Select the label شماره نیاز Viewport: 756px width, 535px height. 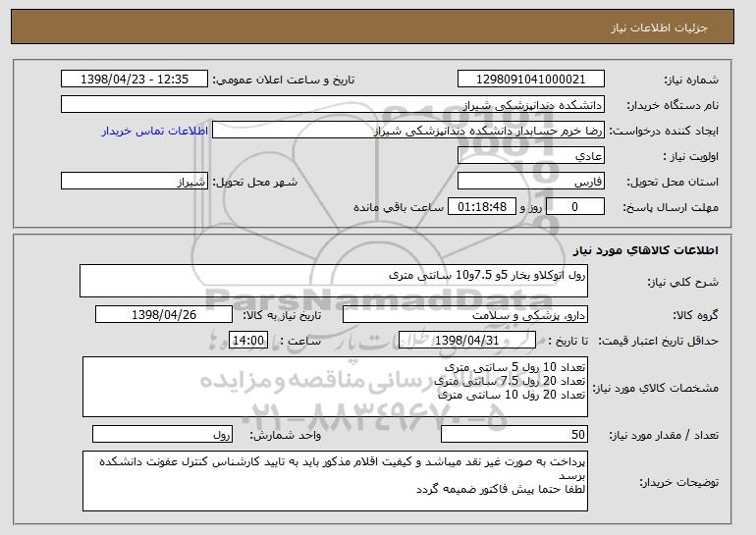coord(691,80)
